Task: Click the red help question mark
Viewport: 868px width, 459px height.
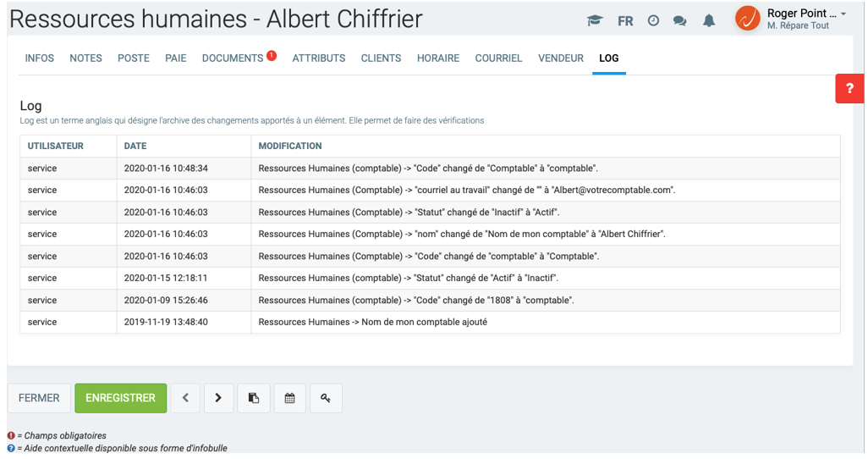Action: click(849, 88)
